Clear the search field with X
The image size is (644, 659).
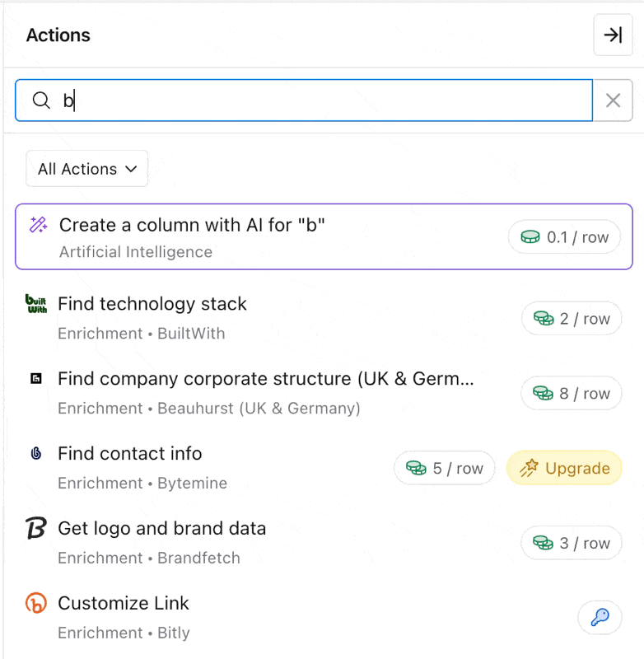tap(613, 100)
